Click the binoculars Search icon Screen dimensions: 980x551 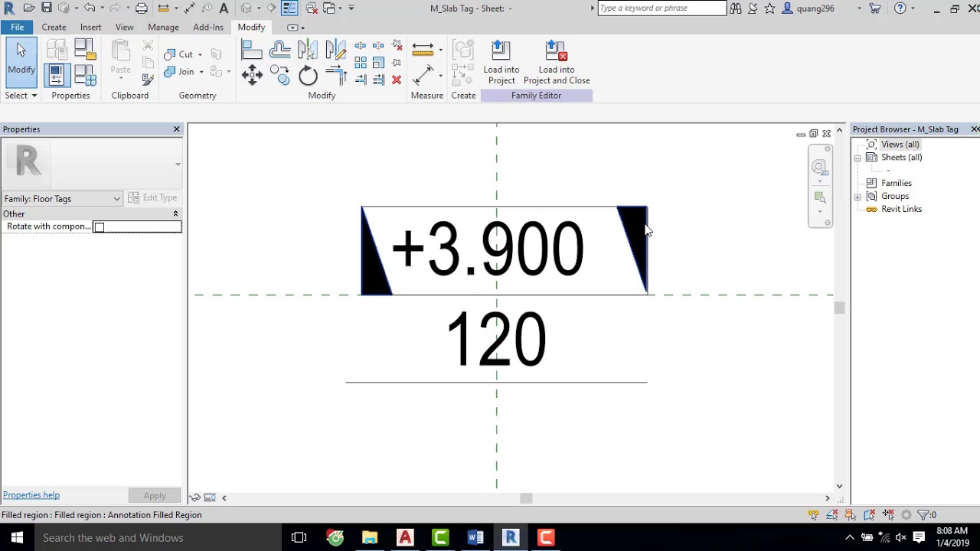(x=735, y=8)
